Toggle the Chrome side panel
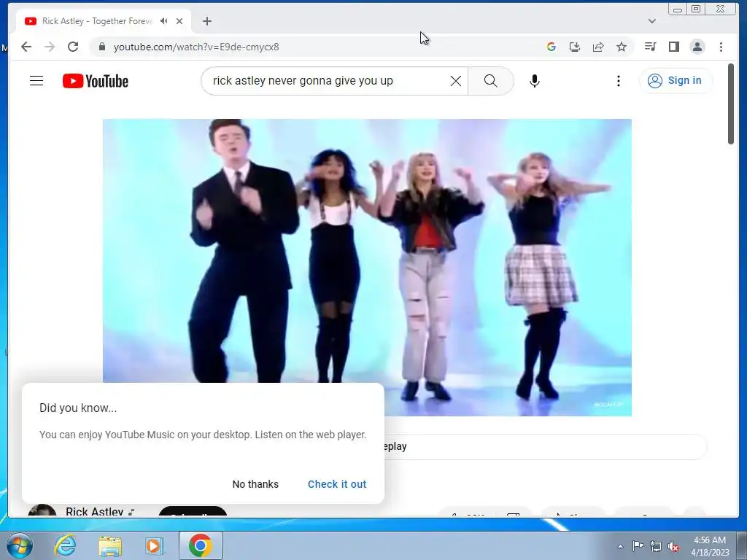Screen dimensions: 747x560 click(673, 47)
